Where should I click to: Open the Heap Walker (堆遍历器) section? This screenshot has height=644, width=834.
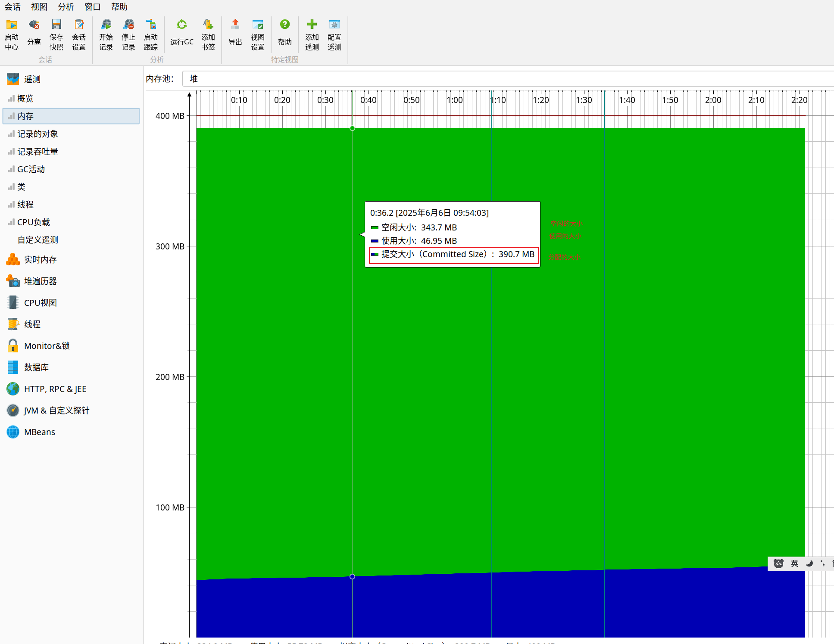(40, 281)
